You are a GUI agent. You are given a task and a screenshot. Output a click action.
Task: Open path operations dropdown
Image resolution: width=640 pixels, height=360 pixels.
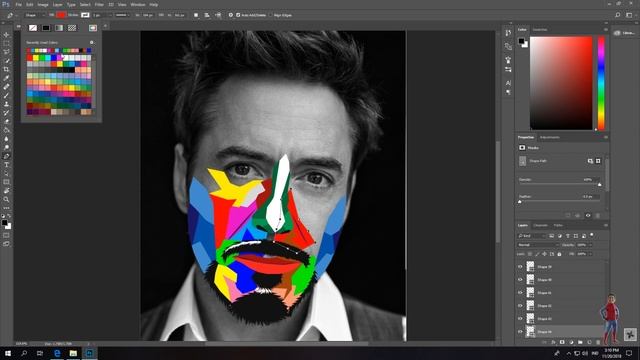coord(196,15)
